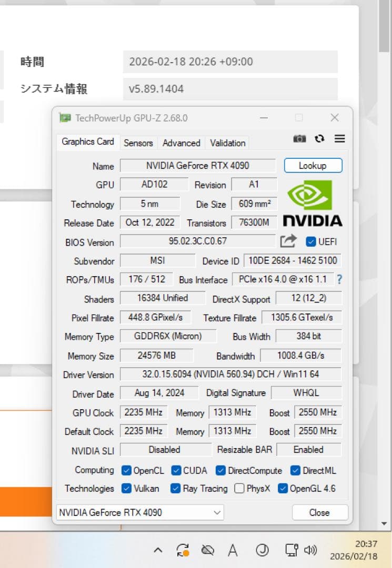This screenshot has width=392, height=568.
Task: Click the Resizable BAR value Enabled
Action: (309, 450)
